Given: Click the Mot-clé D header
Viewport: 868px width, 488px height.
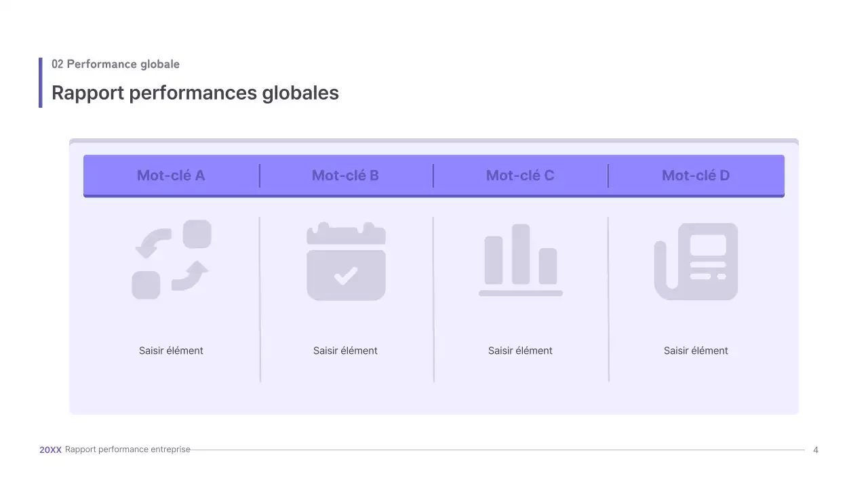Looking at the screenshot, I should point(696,176).
